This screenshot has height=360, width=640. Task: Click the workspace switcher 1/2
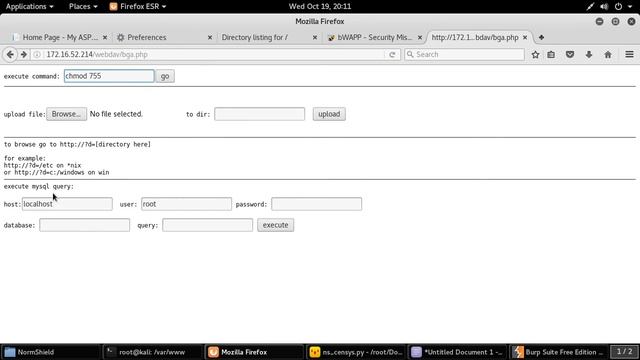(x=624, y=351)
